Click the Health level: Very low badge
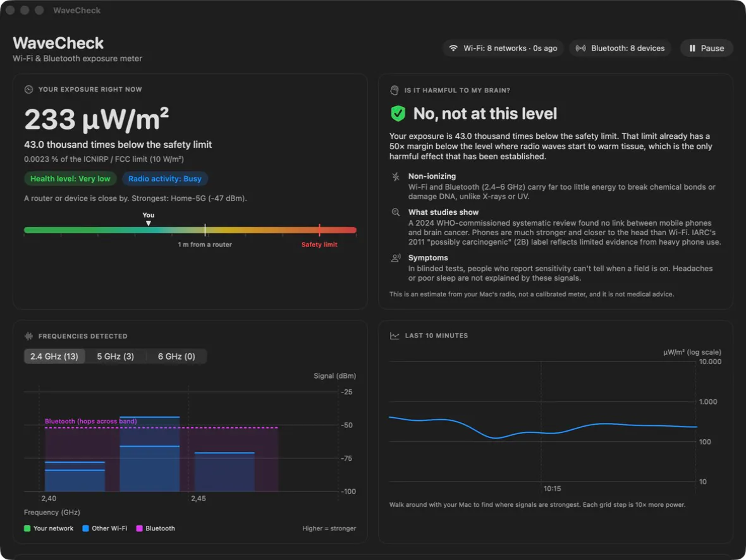Viewport: 746px width, 560px height. (x=70, y=179)
